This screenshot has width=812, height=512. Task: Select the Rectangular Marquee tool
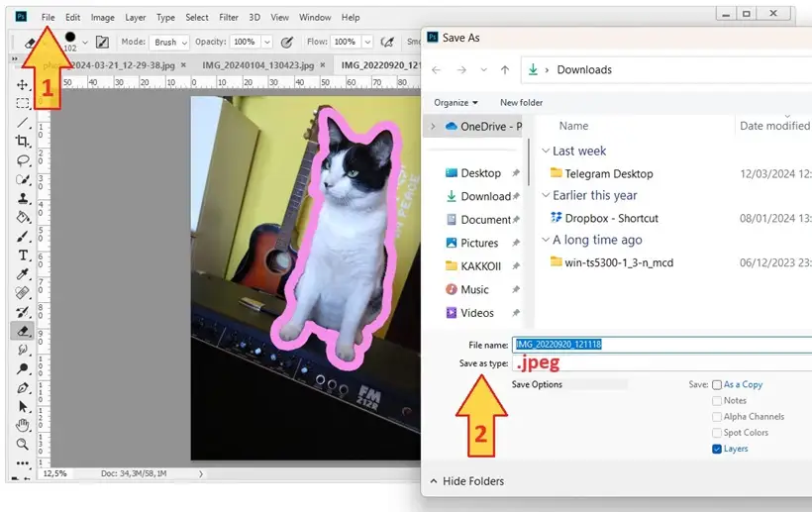tap(22, 104)
